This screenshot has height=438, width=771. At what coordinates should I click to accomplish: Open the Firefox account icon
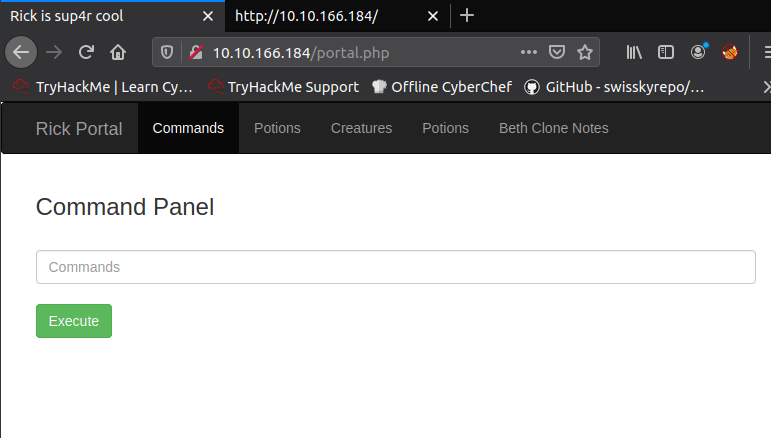coord(698,52)
